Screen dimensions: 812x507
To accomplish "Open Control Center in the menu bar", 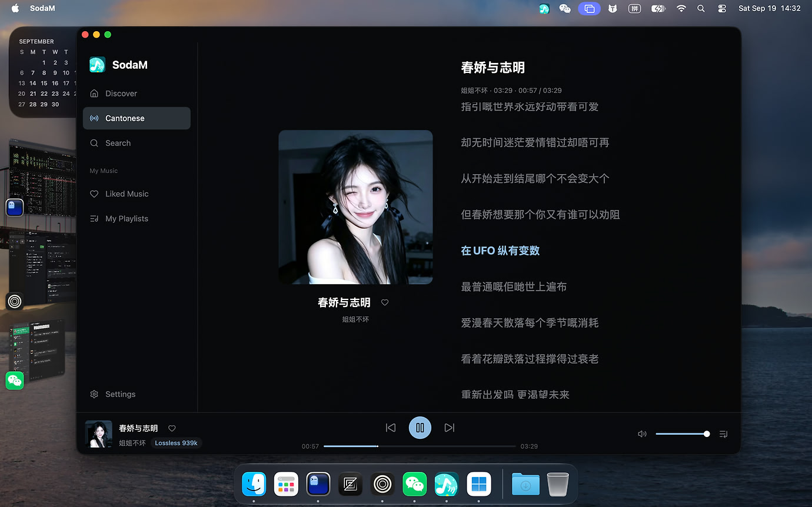I will coord(722,8).
